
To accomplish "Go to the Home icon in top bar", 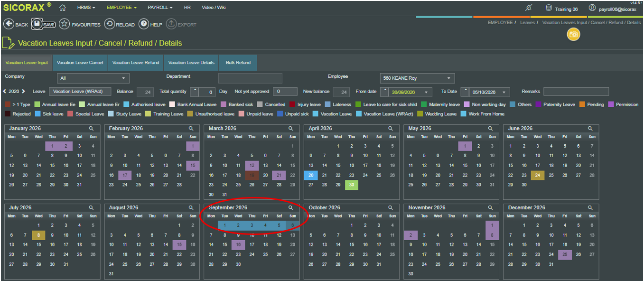I will pos(62,8).
